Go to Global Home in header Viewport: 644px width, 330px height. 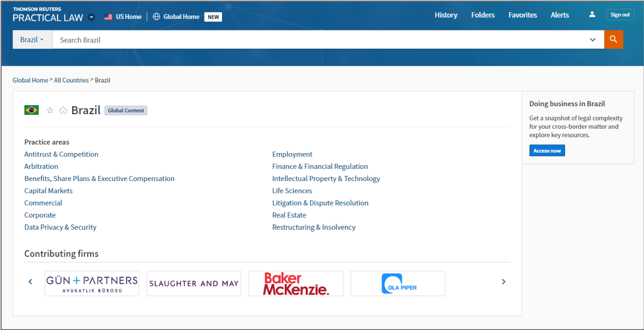181,17
